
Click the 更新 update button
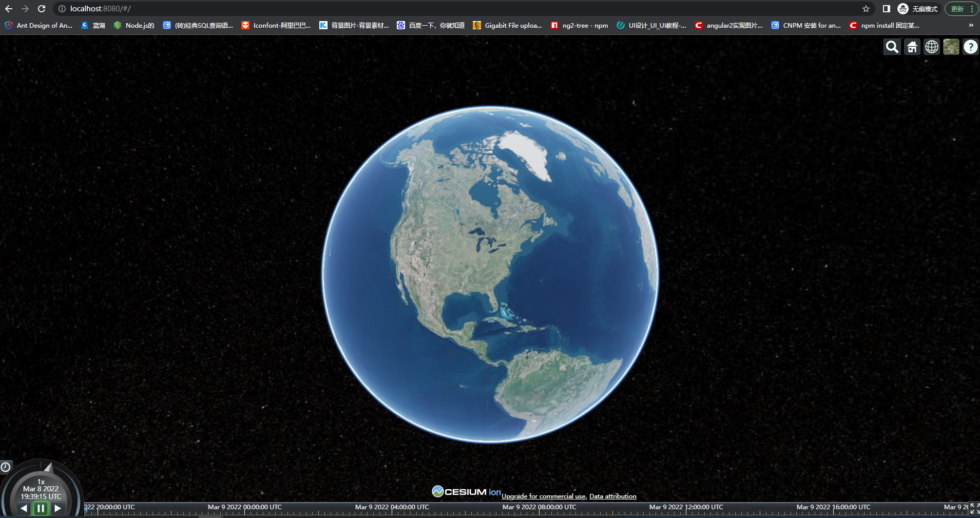pyautogui.click(x=962, y=9)
